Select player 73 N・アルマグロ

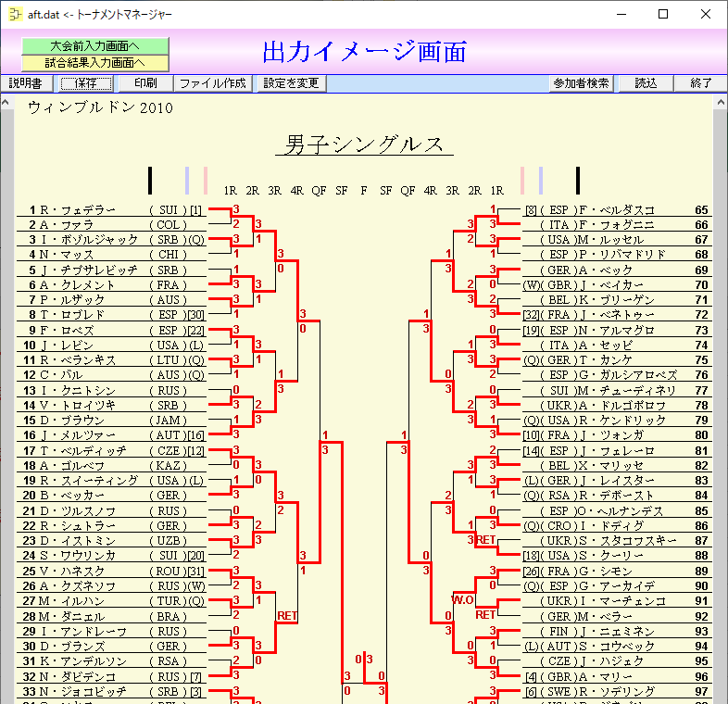pos(617,330)
